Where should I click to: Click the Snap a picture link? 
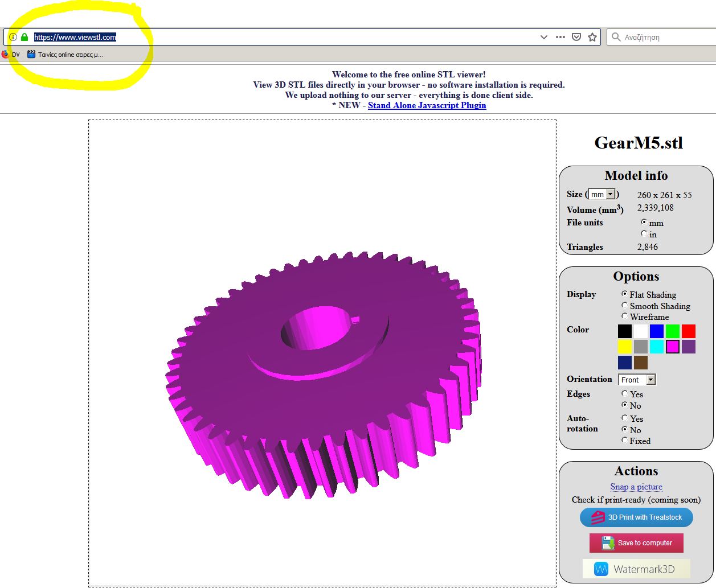click(636, 487)
